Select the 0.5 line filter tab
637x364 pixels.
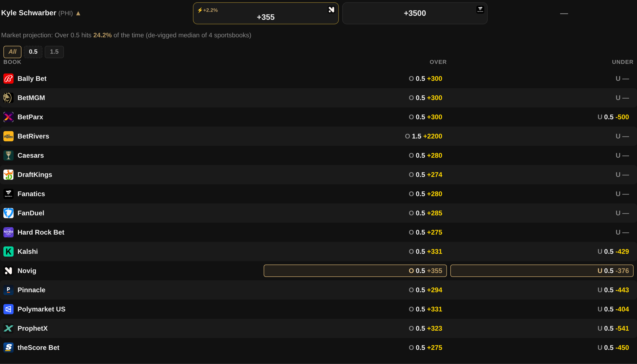(x=33, y=52)
